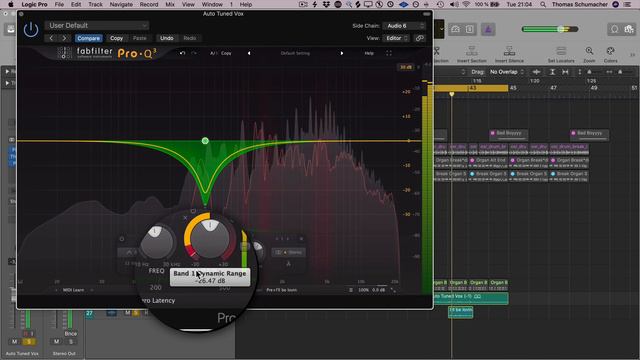Toggle the plugin power bypass button

click(x=31, y=29)
